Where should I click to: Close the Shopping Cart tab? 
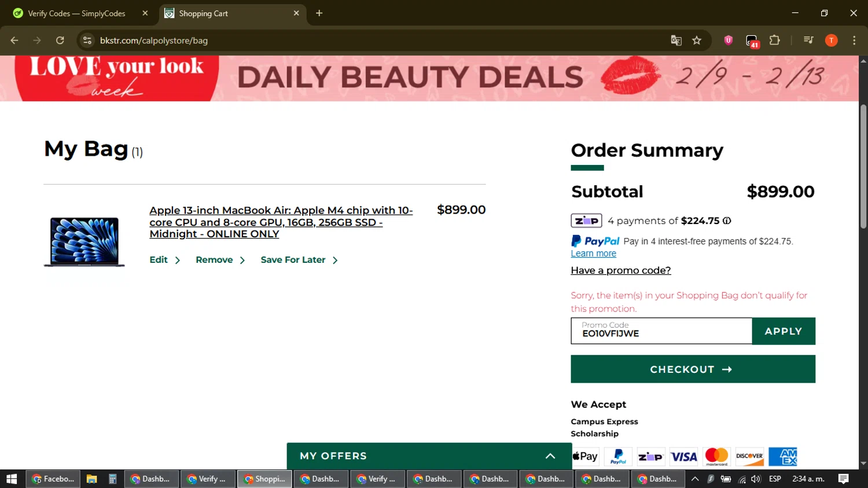click(x=296, y=13)
